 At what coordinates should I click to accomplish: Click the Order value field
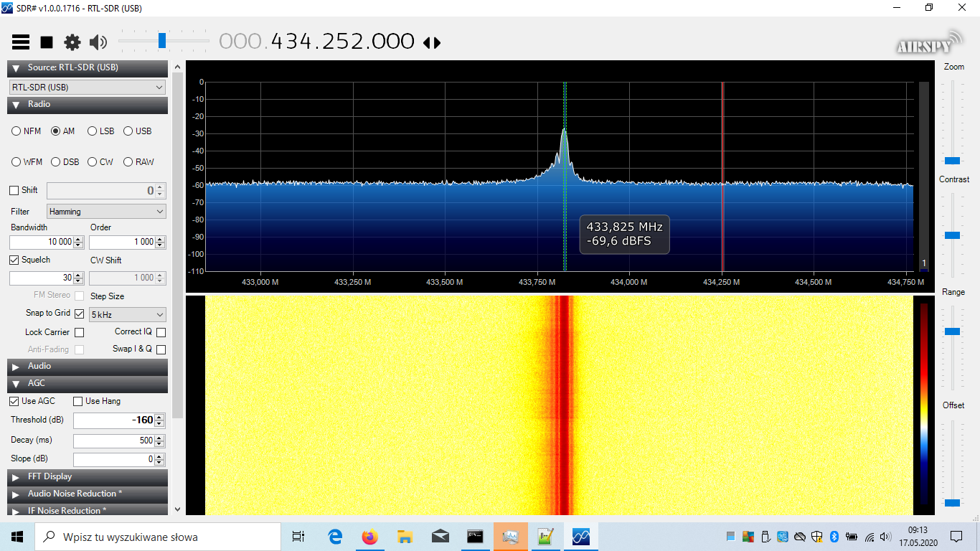pos(122,242)
